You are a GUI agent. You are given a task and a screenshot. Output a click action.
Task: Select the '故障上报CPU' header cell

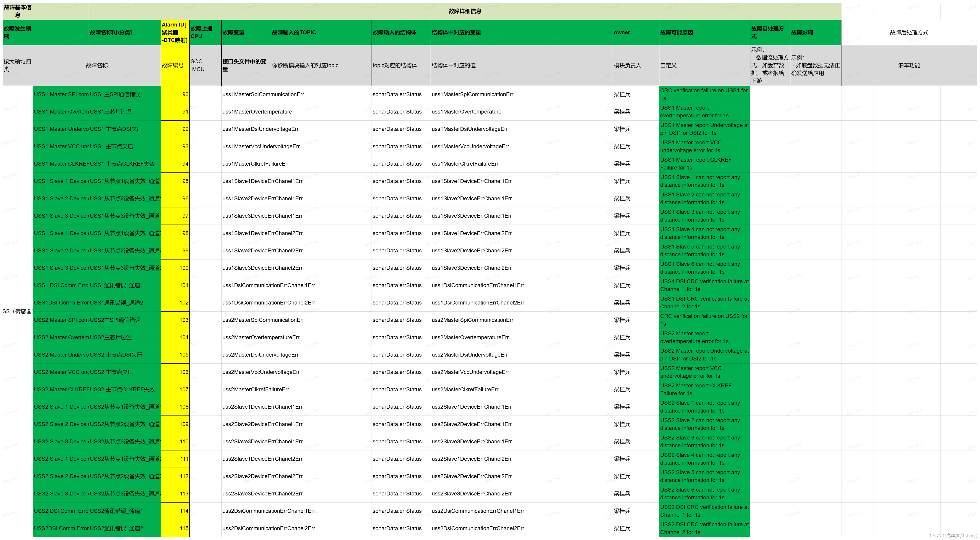[205, 33]
